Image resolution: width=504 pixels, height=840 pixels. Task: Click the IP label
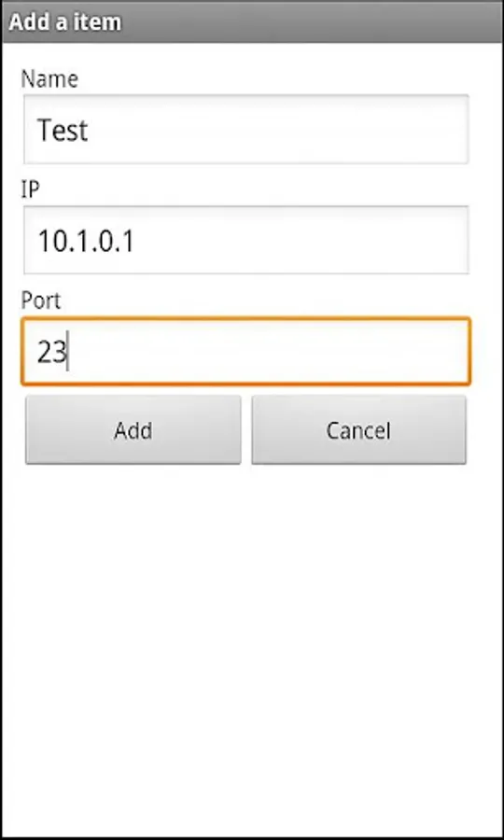[31, 189]
